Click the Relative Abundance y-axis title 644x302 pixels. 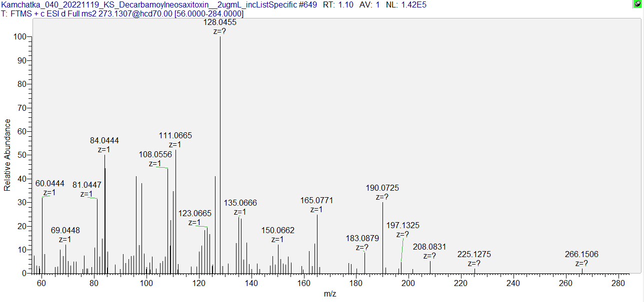click(x=7, y=155)
